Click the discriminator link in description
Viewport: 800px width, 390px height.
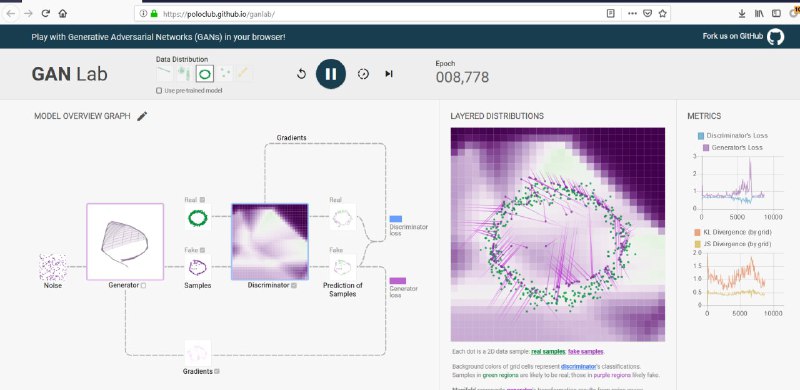pos(578,367)
